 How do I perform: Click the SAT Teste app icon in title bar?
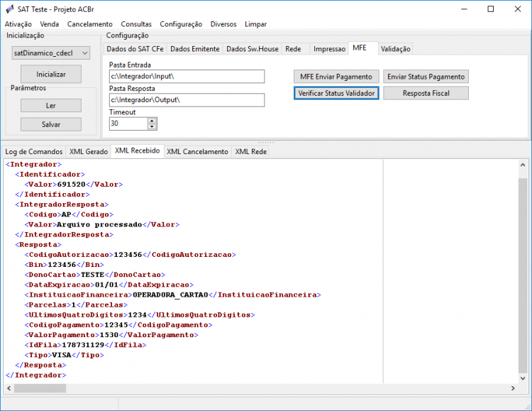coord(10,9)
